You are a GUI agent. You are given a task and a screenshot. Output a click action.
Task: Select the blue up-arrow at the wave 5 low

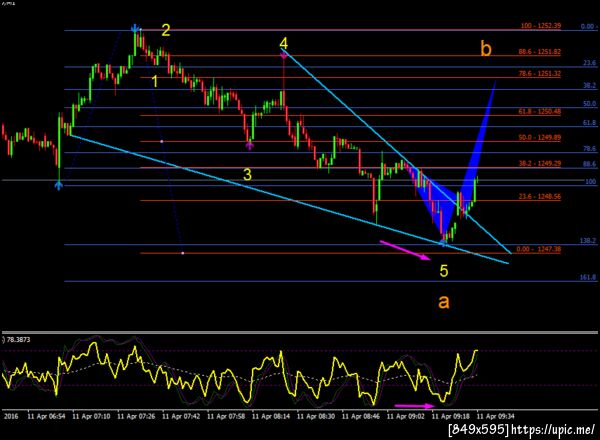(443, 243)
